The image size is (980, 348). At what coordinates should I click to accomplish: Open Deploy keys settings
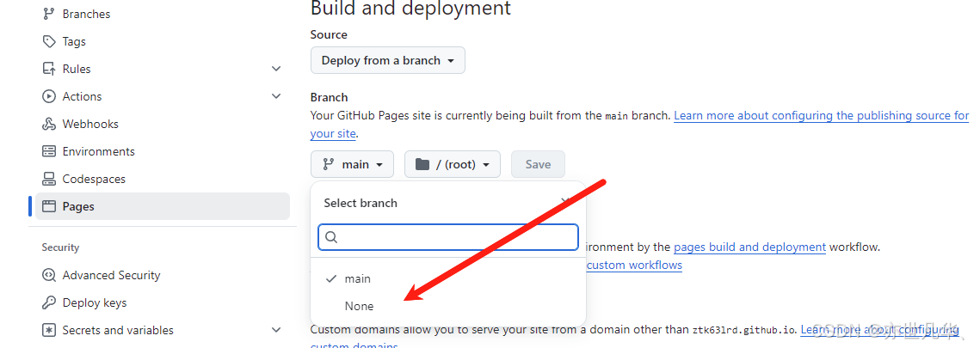pyautogui.click(x=95, y=302)
